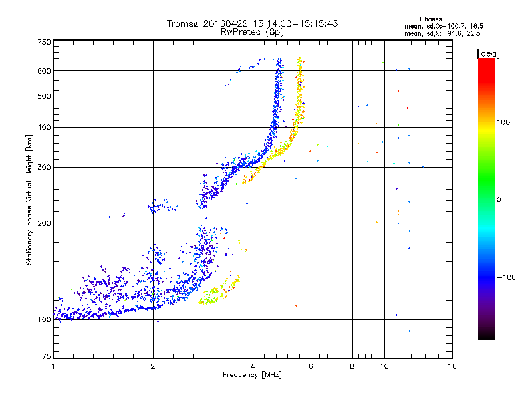Click the colorbar tick label '-100'
Image resolution: width=532 pixels, height=399 pixels.
click(x=506, y=277)
